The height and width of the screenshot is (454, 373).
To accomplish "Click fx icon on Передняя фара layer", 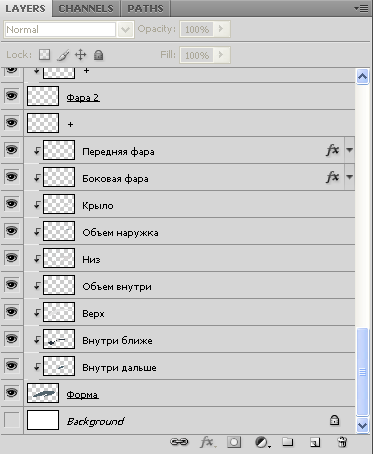I will (x=332, y=150).
